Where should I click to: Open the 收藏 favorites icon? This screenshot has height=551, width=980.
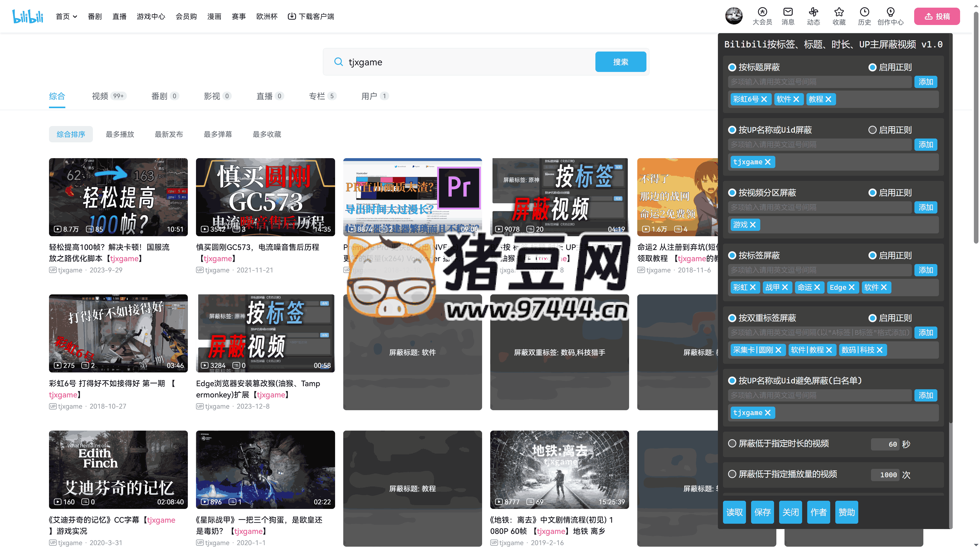(x=839, y=16)
